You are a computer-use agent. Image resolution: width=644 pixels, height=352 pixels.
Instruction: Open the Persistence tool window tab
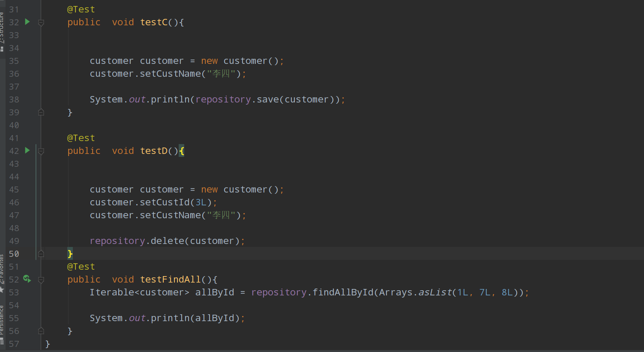point(2,320)
